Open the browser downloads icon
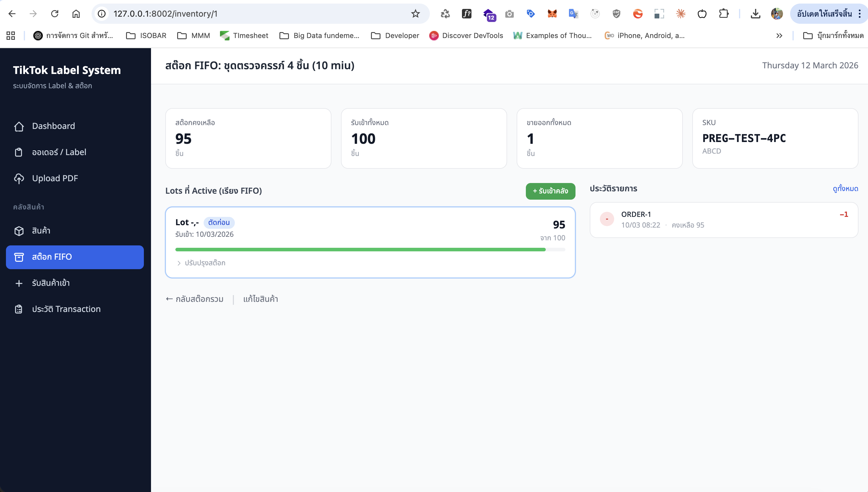 pos(755,14)
